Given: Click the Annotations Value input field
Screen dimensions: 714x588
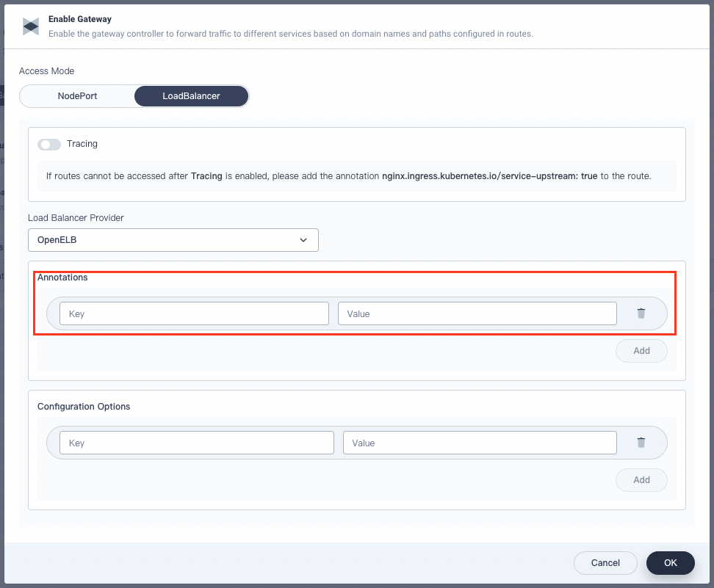Looking at the screenshot, I should (477, 313).
